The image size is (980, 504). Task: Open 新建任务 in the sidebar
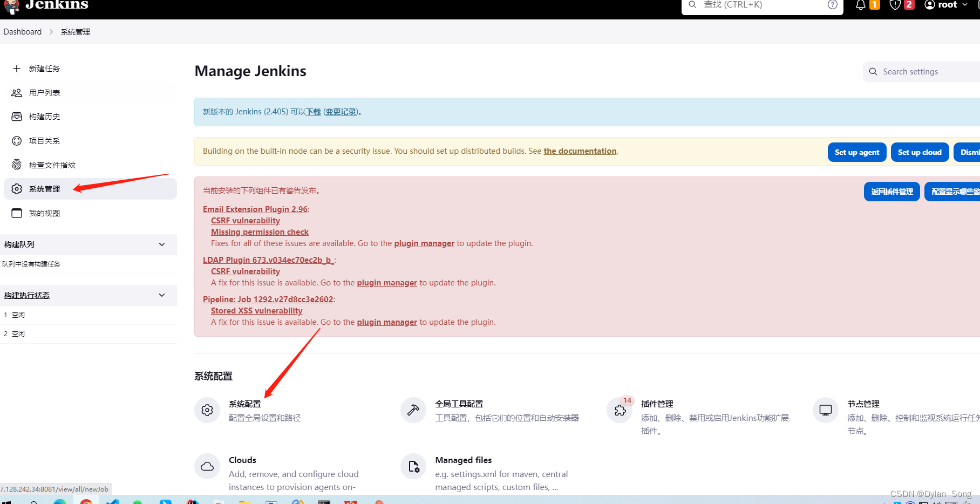pyautogui.click(x=45, y=69)
